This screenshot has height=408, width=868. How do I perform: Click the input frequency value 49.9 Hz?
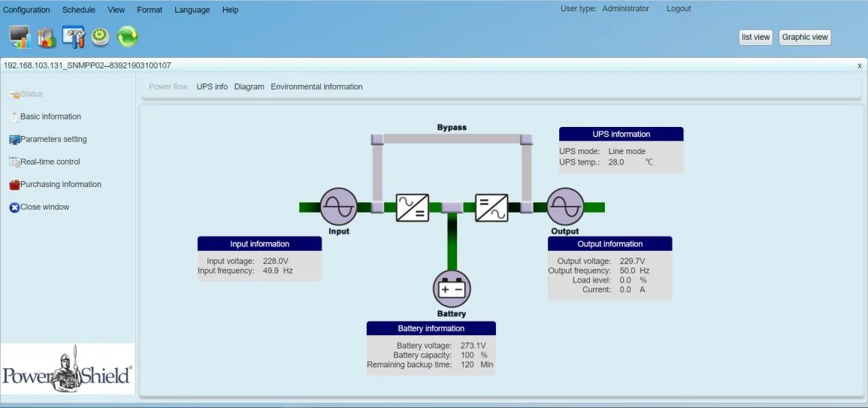pyautogui.click(x=277, y=270)
